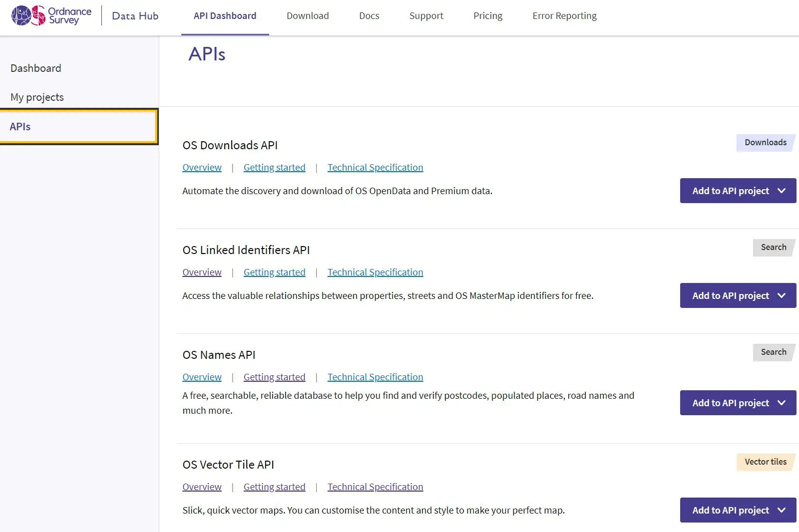Viewport: 799px width, 532px height.
Task: Open Getting started for OS Downloads API
Action: [274, 168]
